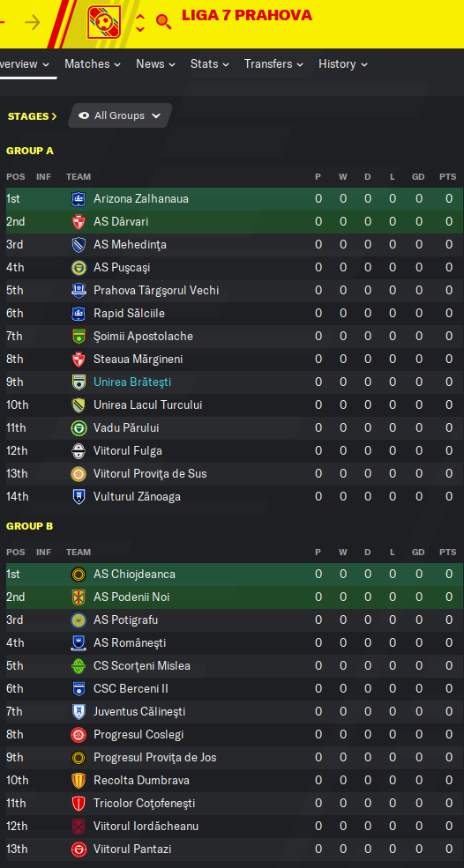Image resolution: width=464 pixels, height=868 pixels.
Task: Click competition up/down switcher arrows
Action: click(140, 22)
